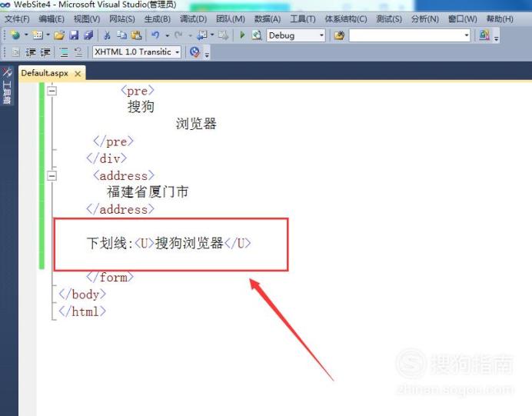Open the 视图(V) menu

[x=87, y=18]
